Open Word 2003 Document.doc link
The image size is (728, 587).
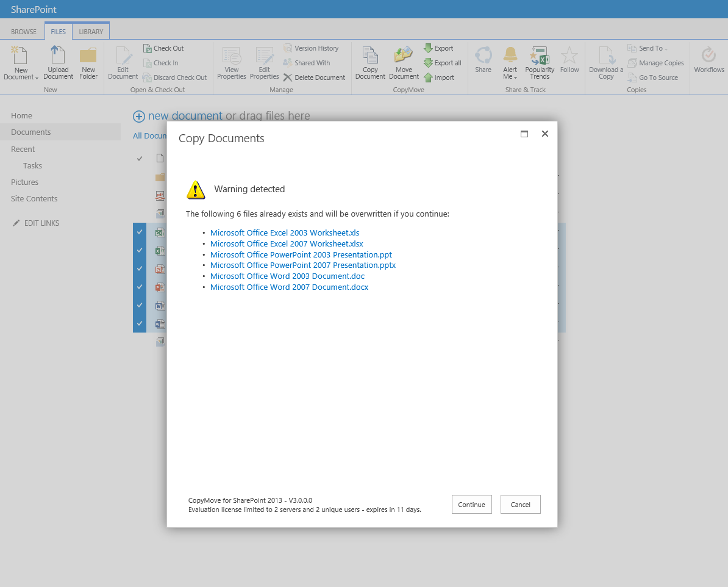tap(287, 276)
